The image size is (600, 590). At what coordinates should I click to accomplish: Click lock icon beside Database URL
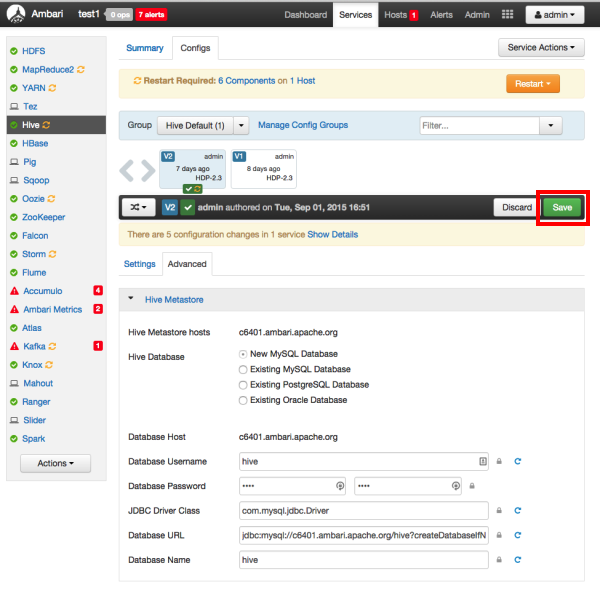click(x=499, y=535)
